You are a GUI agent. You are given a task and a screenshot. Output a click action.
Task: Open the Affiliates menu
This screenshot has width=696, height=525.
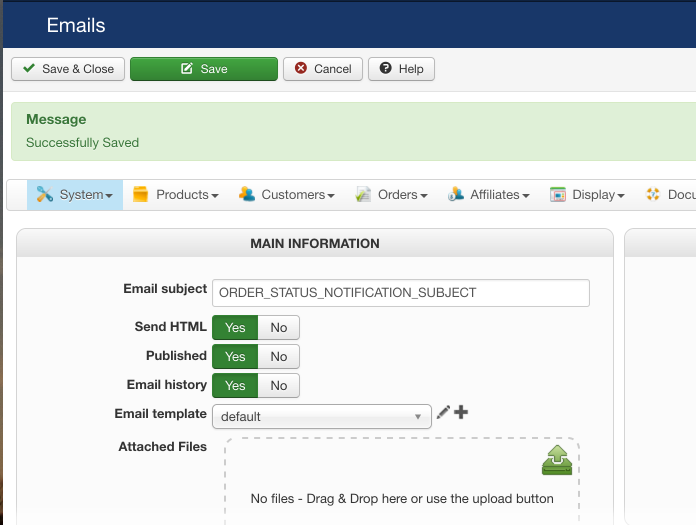[x=489, y=195]
